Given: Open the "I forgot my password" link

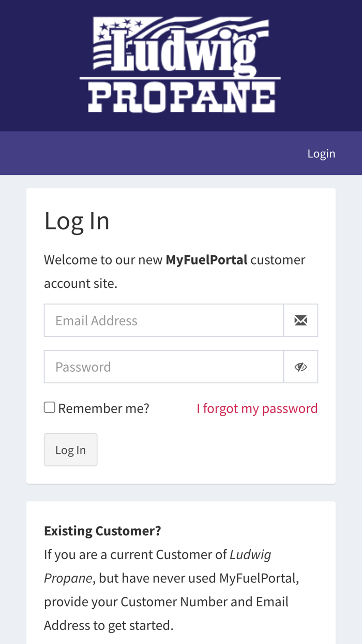Looking at the screenshot, I should [x=257, y=408].
